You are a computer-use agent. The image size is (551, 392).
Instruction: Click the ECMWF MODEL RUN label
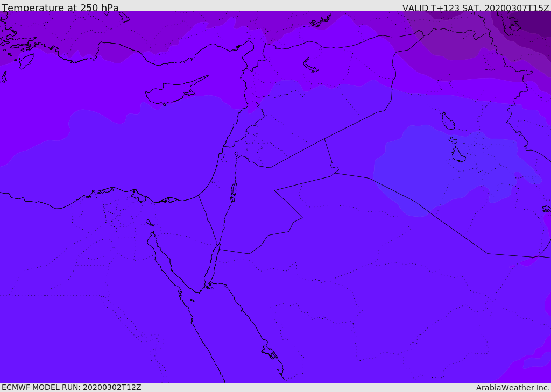(71, 387)
